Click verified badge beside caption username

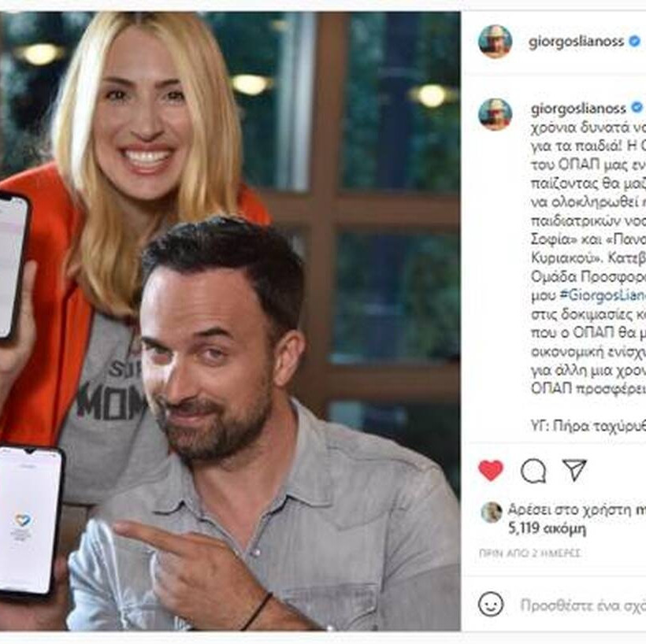point(637,108)
